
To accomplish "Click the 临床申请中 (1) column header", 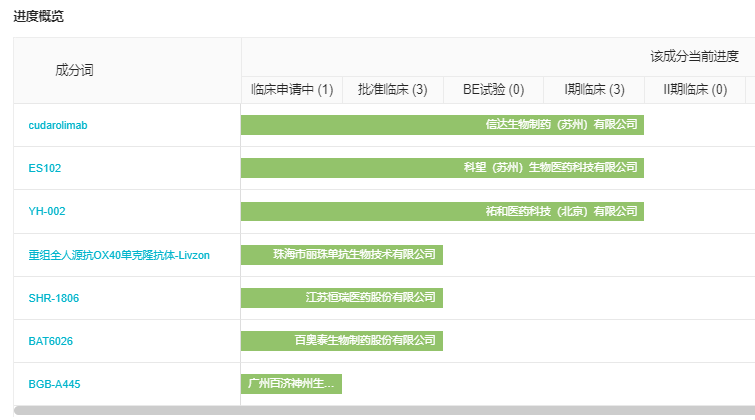I will tap(292, 90).
